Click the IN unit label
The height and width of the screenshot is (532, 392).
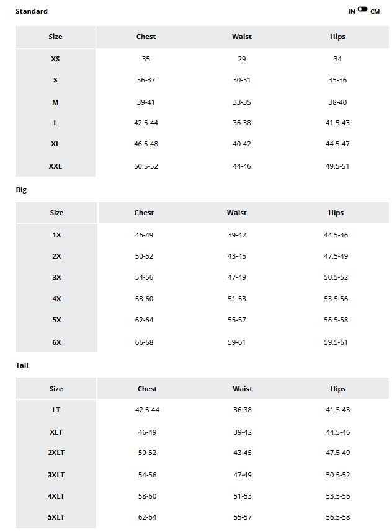click(352, 12)
